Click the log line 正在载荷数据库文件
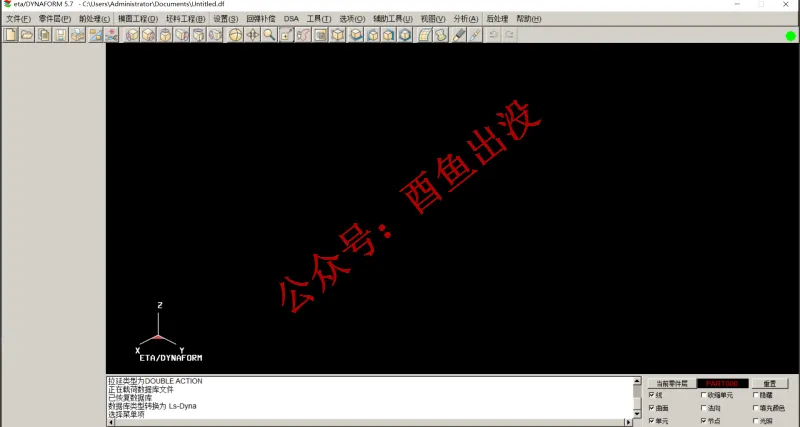 pos(141,390)
